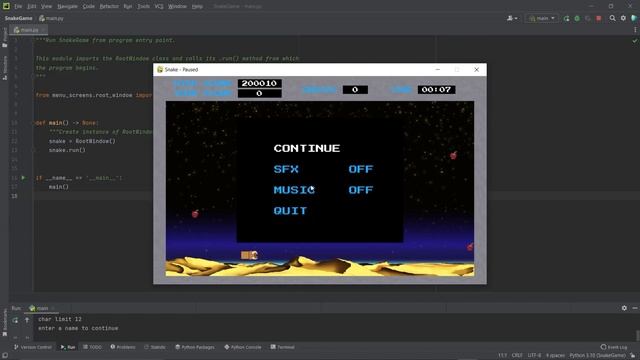This screenshot has width=640, height=360.
Task: Click the Python 3.10 (SnakeGame) interpreter selector
Action: click(597, 356)
